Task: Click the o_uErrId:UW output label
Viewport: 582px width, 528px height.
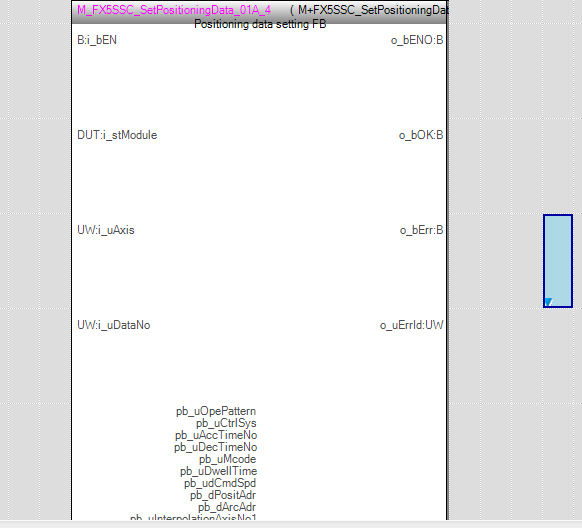Action: click(x=412, y=325)
